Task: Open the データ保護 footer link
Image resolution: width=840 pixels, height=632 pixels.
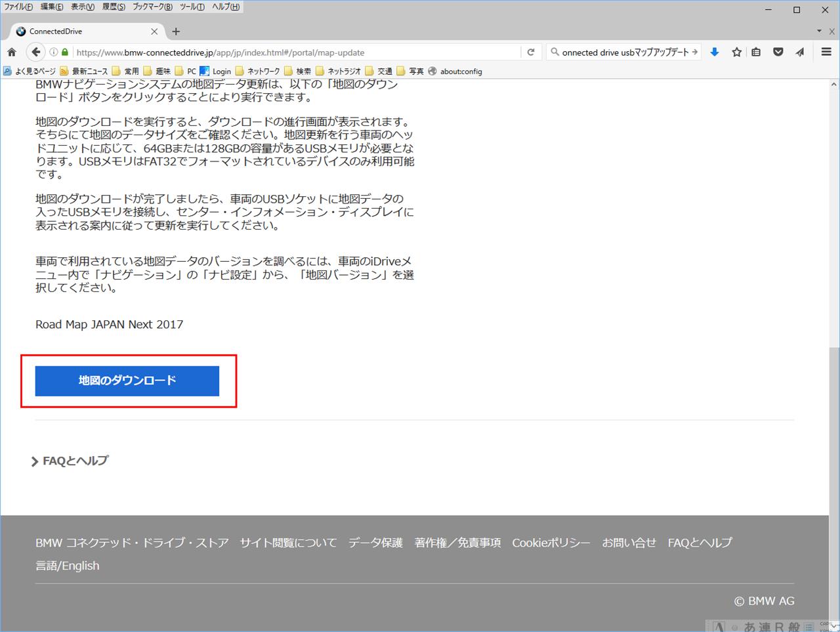Action: [x=375, y=543]
